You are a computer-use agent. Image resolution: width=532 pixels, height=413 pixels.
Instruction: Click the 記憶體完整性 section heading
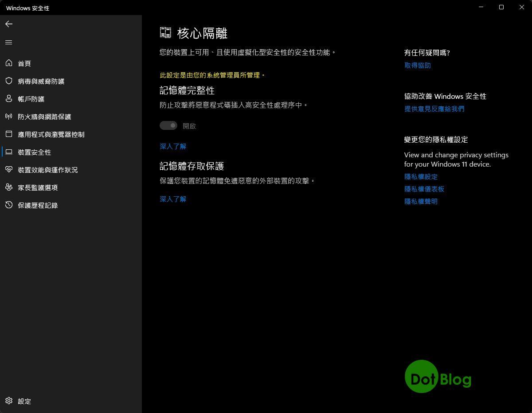[187, 90]
